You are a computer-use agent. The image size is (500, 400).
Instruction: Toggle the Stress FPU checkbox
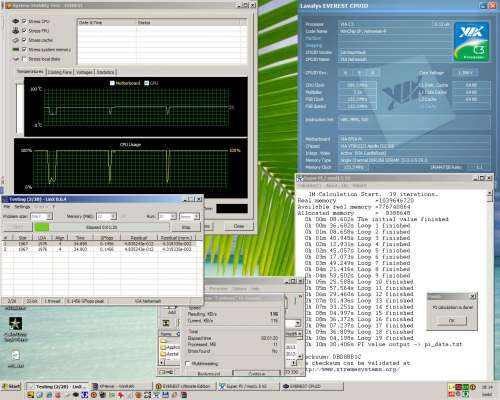pos(24,30)
